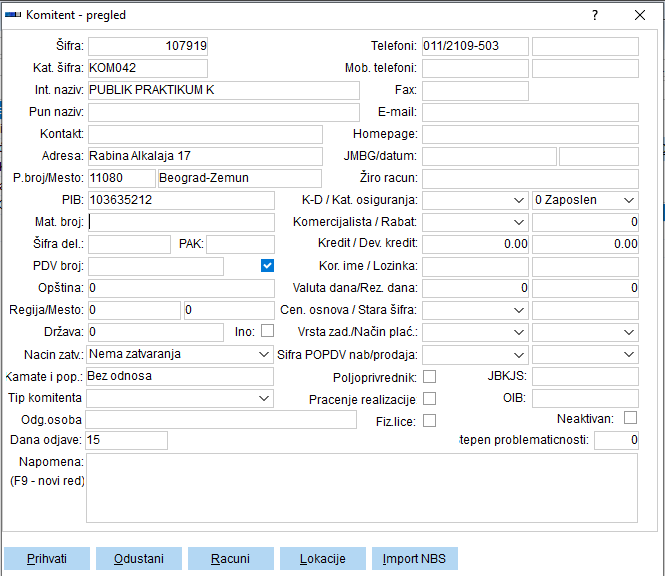The image size is (665, 576).
Task: Check the Poljoprivrednik checkbox
Action: tap(429, 376)
